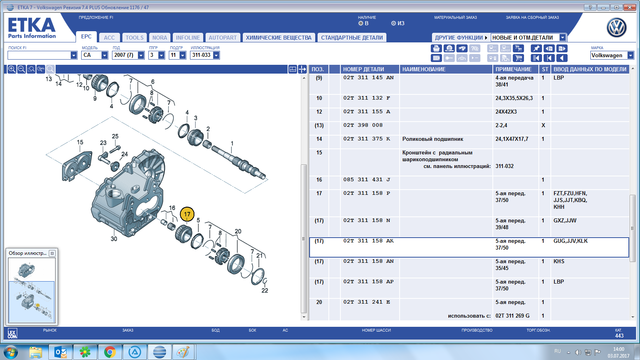
Task: Click the ДРУГИЕ ФУНКЦИИ button
Action: point(461,38)
